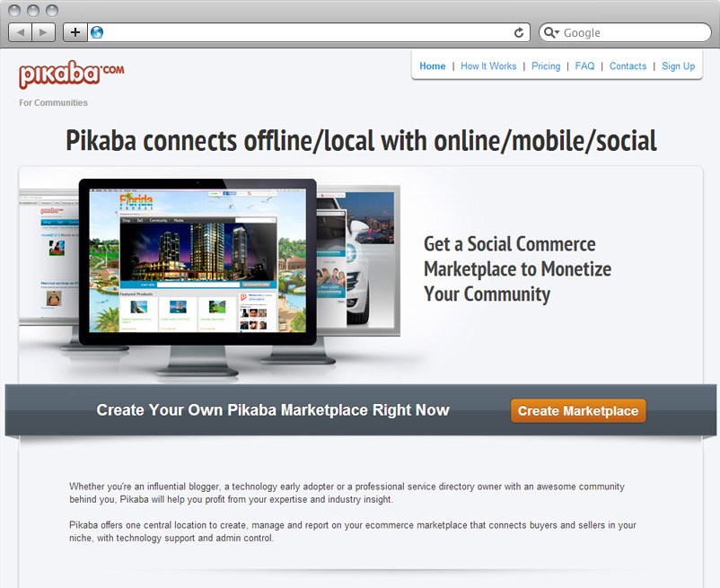Click the globe icon in address bar

97,32
